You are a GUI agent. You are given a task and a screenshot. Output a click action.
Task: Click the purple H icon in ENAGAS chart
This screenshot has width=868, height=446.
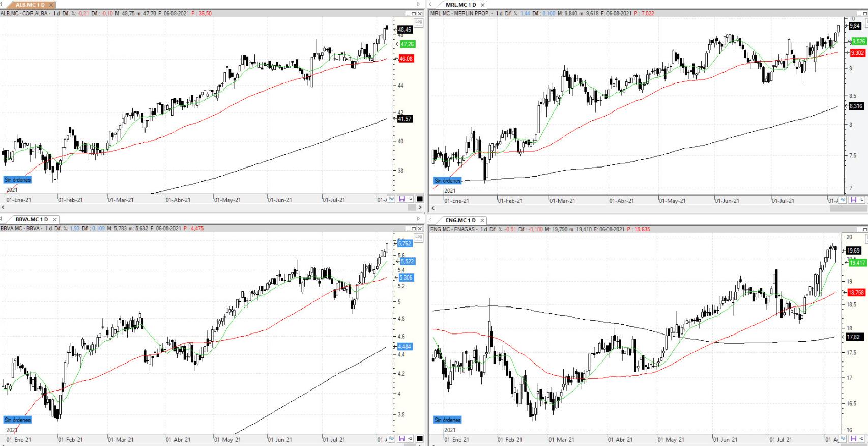coord(853,439)
